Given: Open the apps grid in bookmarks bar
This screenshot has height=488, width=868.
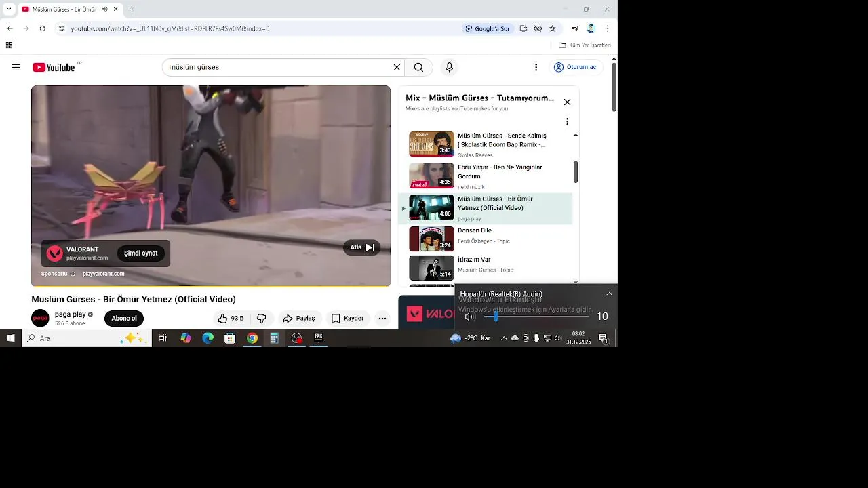Looking at the screenshot, I should point(9,45).
